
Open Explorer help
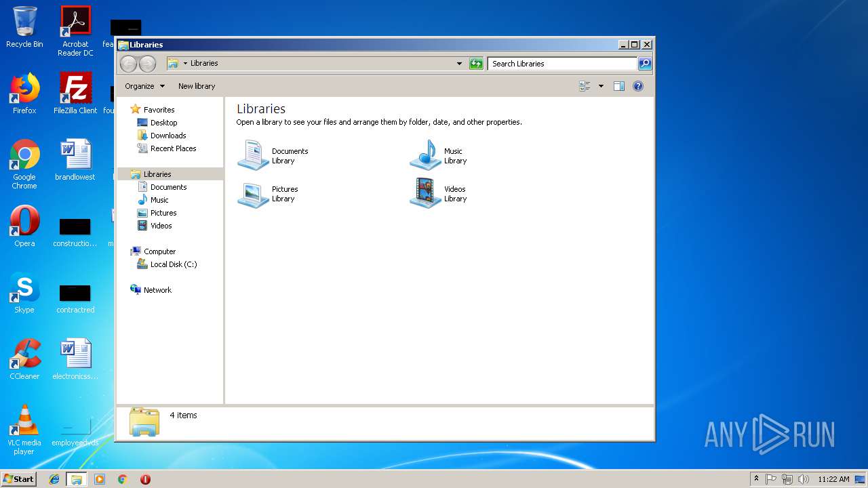click(x=638, y=86)
